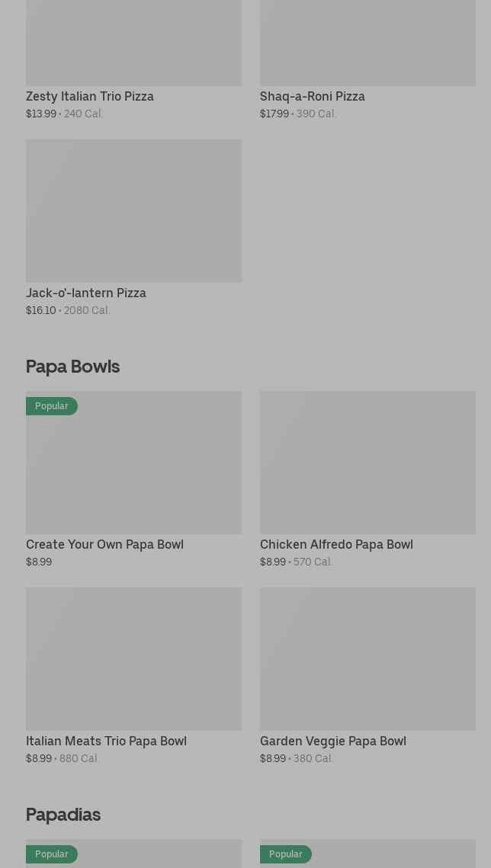Select the Italian Meats Trio Papa Bowl title
The height and width of the screenshot is (868, 491).
[106, 741]
